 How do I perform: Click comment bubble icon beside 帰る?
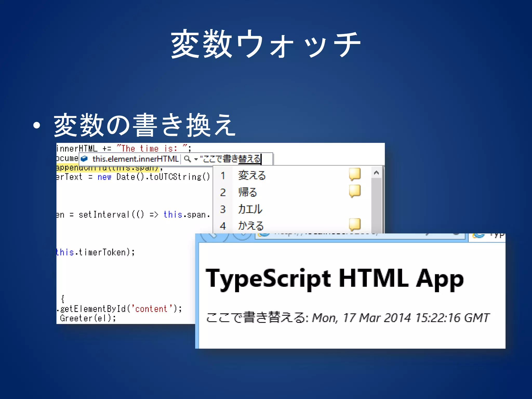(355, 191)
